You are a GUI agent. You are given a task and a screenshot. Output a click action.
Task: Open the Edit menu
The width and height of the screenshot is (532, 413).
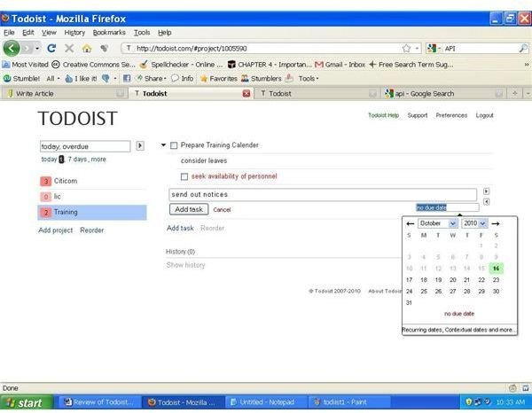click(x=28, y=33)
